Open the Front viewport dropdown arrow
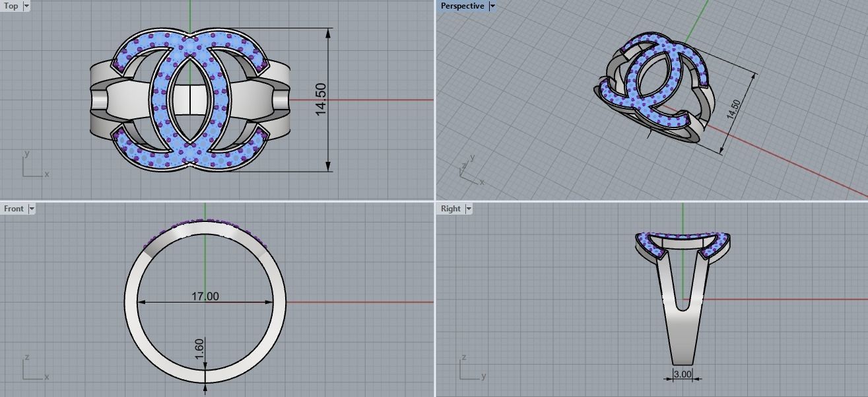This screenshot has width=868, height=397. pyautogui.click(x=32, y=209)
